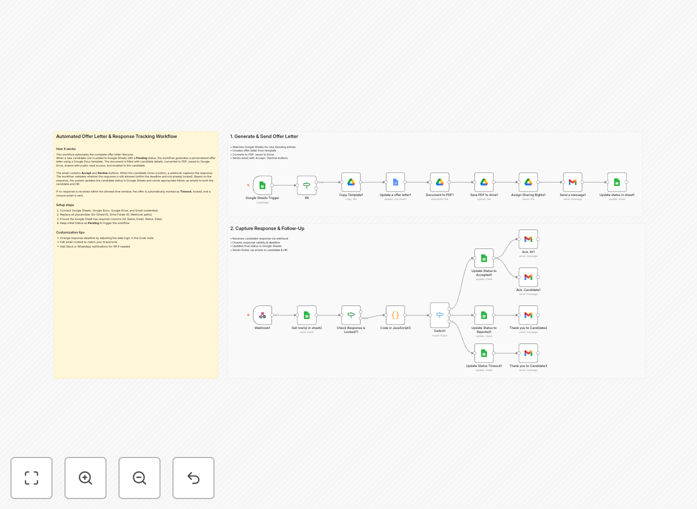The width and height of the screenshot is (697, 509).
Task: Select Thank you Gmail node after Rejected
Action: [x=528, y=315]
